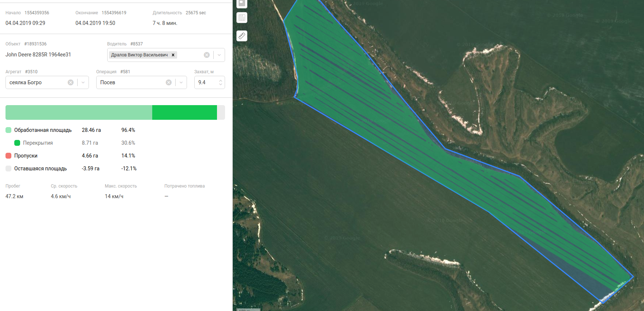Click the topmost map control button
This screenshot has height=311, width=644.
(242, 3)
